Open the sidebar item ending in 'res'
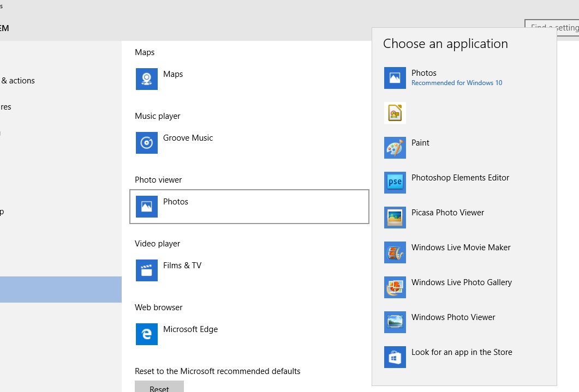The width and height of the screenshot is (579, 392). tap(5, 107)
